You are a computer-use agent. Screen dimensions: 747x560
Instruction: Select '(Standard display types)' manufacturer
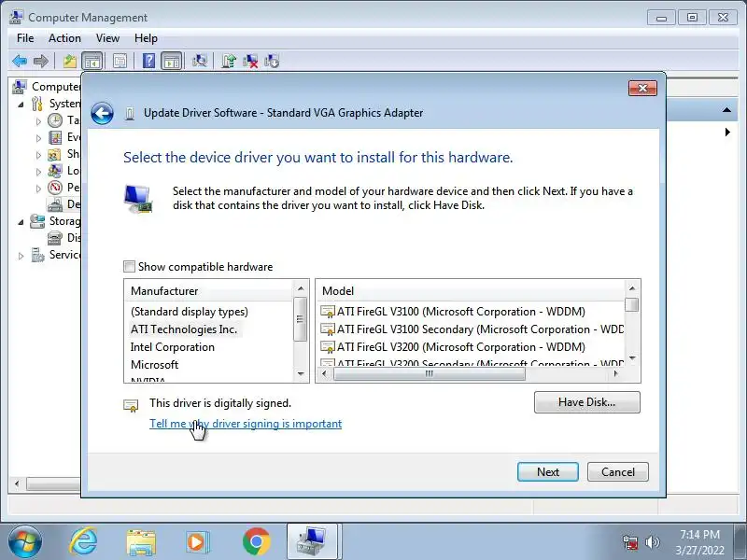pos(190,312)
